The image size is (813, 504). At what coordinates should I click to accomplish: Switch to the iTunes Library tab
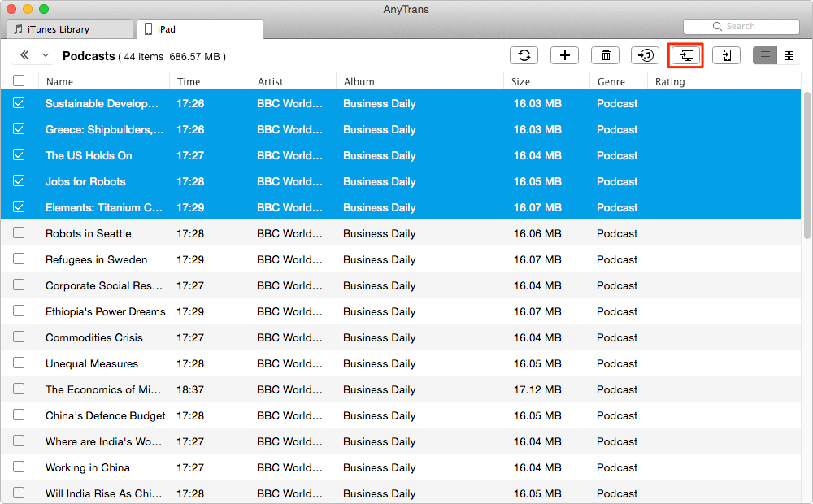click(x=70, y=29)
